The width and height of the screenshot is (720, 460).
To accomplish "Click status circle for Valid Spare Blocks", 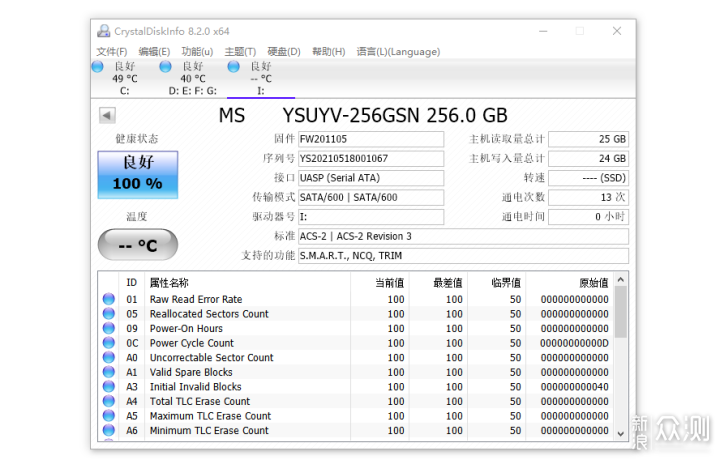I will pyautogui.click(x=109, y=372).
